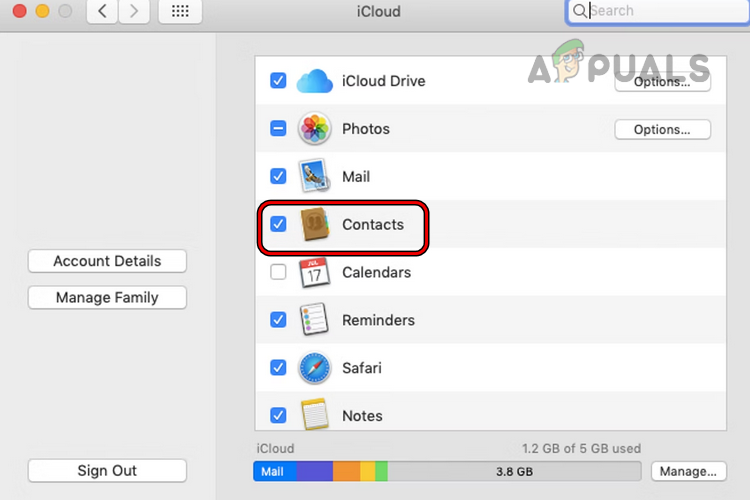The height and width of the screenshot is (500, 750).
Task: Select the Calendars label
Action: pyautogui.click(x=376, y=272)
